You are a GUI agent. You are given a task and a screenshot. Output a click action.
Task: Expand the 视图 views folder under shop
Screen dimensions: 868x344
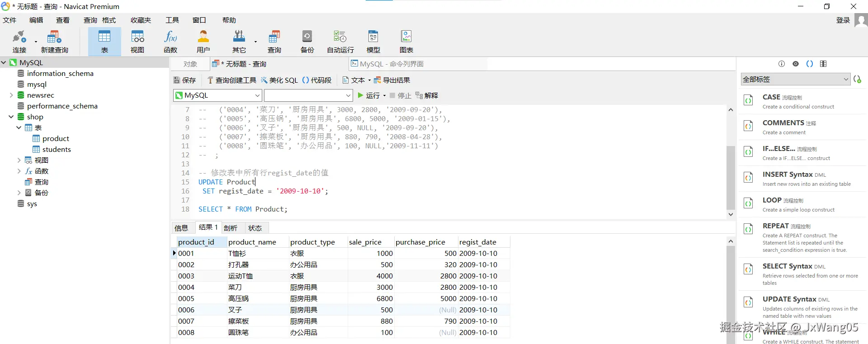19,160
